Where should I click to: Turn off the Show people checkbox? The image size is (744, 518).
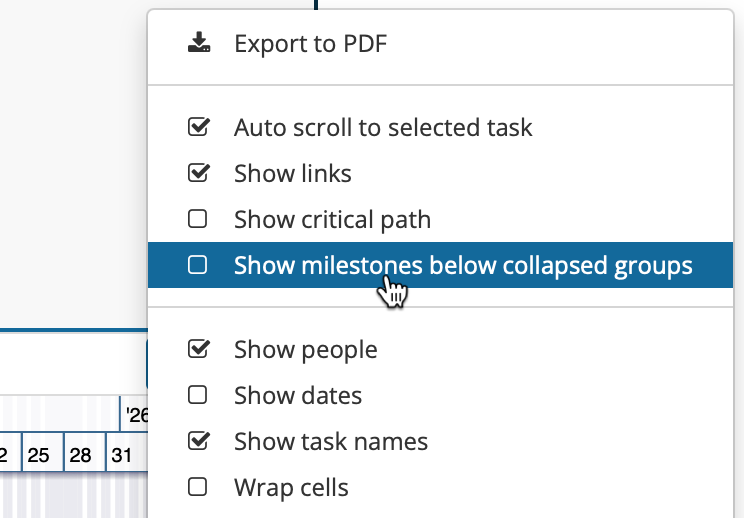click(198, 350)
